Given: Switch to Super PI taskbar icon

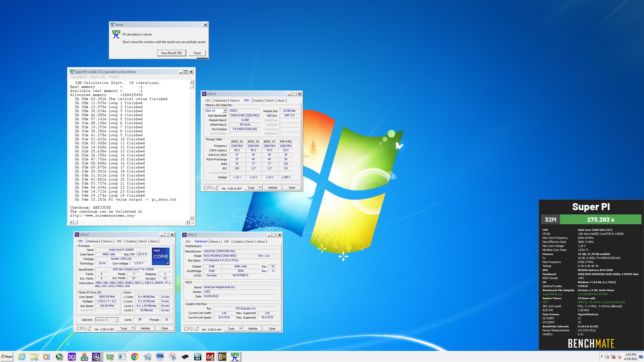Looking at the screenshot, I should click(x=235, y=356).
